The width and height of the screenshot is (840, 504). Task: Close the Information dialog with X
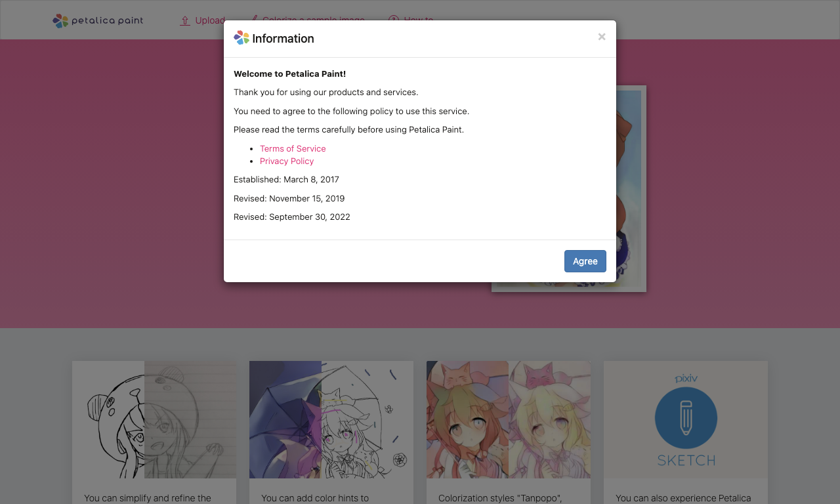(602, 37)
